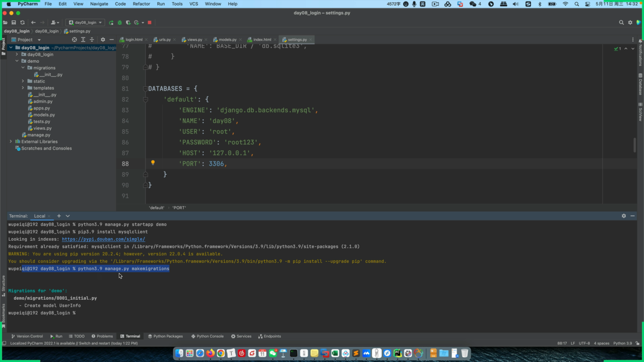Open terminal settings gear icon
The image size is (644, 362).
(x=624, y=216)
